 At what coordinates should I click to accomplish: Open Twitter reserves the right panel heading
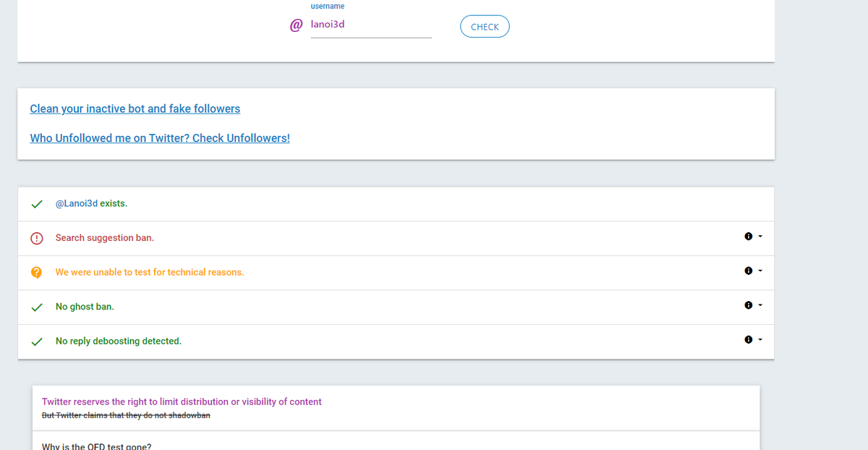click(x=182, y=402)
